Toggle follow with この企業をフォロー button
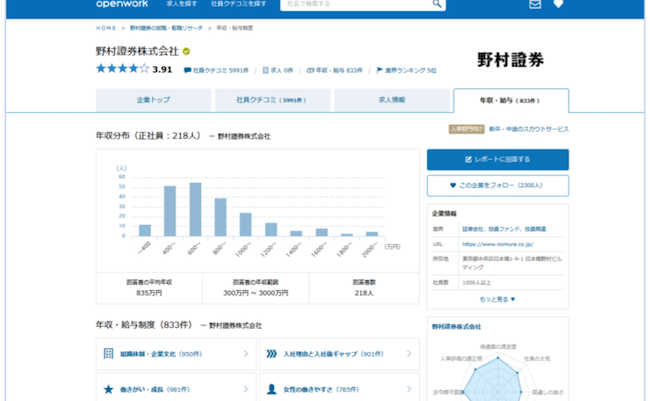 (x=497, y=185)
